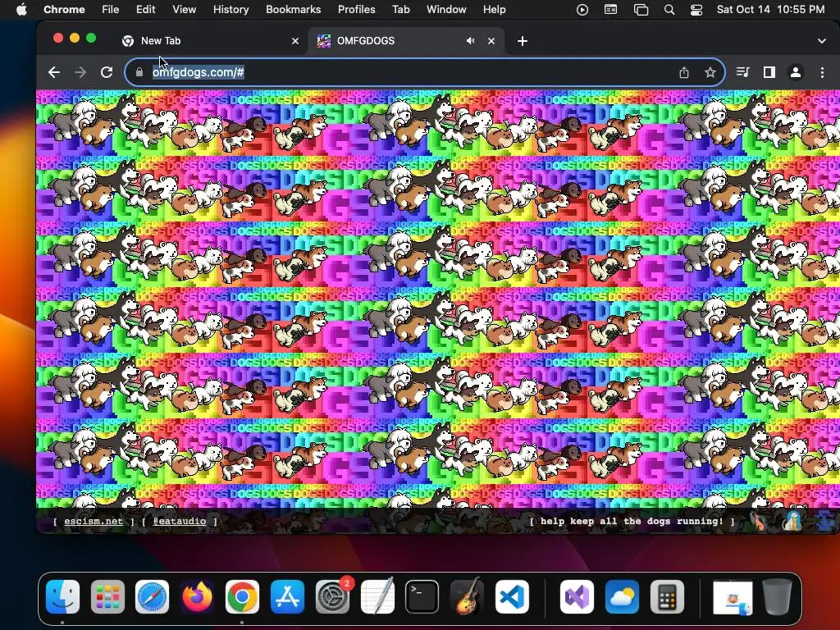The height and width of the screenshot is (630, 840).
Task: Share this page from address bar
Action: pyautogui.click(x=684, y=72)
